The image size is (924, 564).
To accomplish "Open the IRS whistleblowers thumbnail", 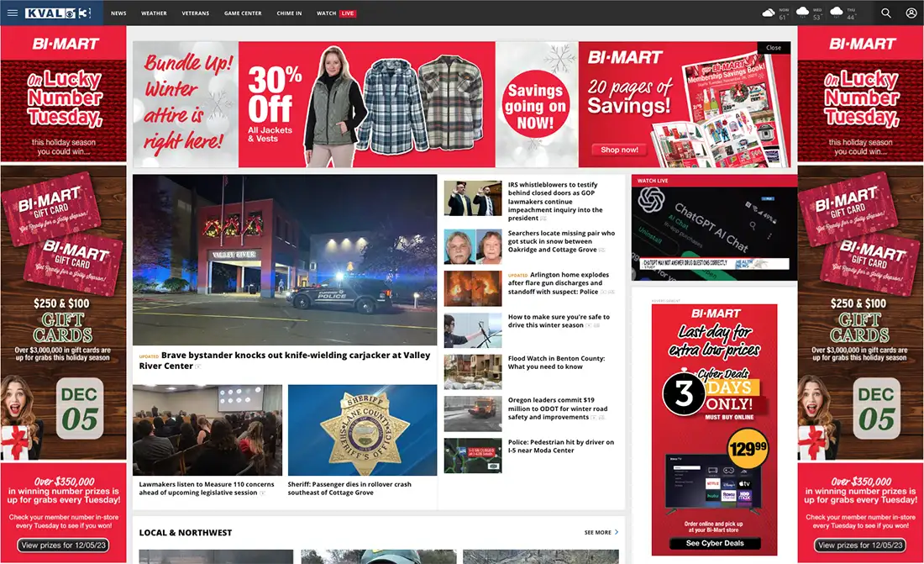I will point(473,198).
